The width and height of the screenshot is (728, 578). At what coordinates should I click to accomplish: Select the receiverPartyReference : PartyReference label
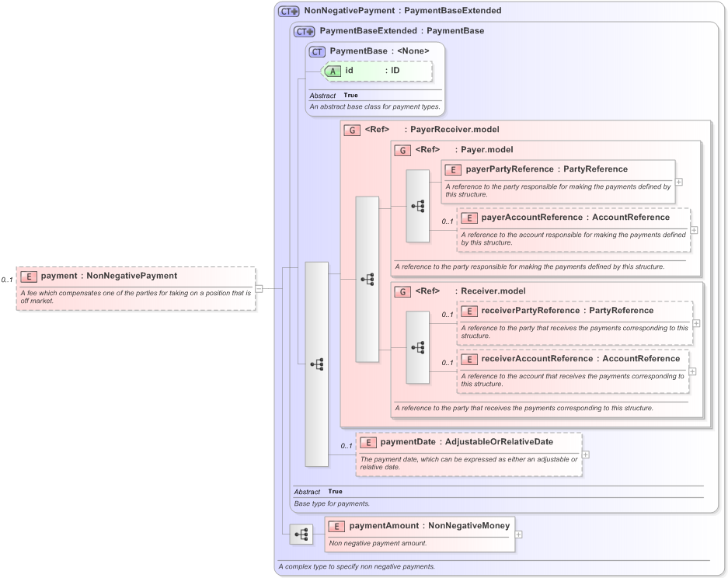[x=567, y=311]
